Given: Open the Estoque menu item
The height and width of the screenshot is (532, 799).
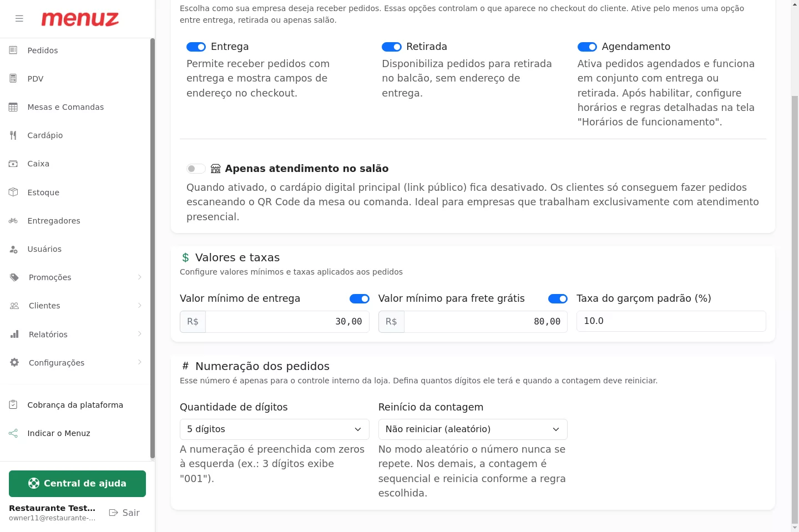Looking at the screenshot, I should [75, 192].
